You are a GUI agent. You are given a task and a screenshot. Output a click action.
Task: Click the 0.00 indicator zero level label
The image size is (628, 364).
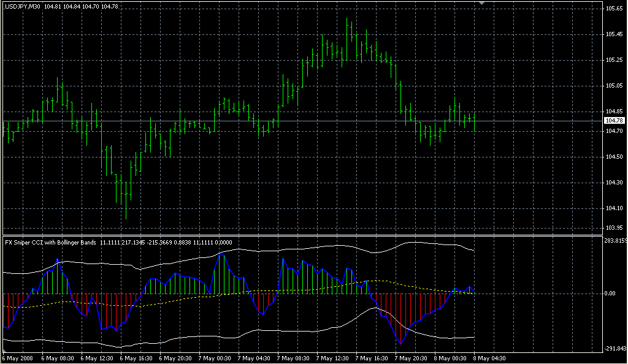[611, 294]
